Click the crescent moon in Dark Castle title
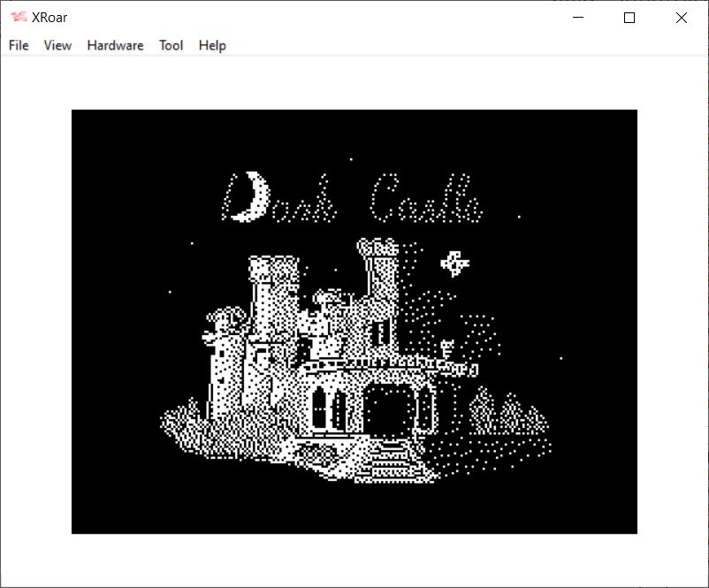The width and height of the screenshot is (709, 588). [x=250, y=197]
